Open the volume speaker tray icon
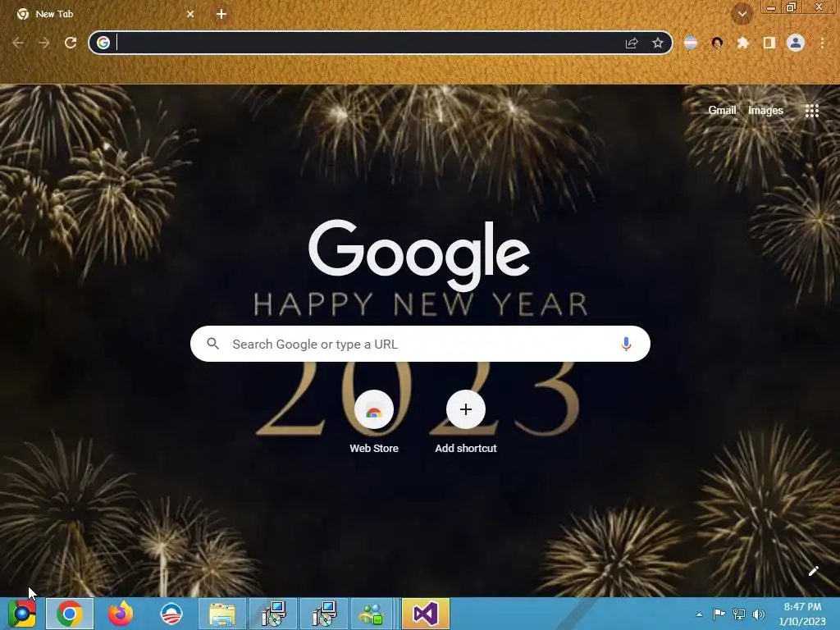840x630 pixels. 759,614
